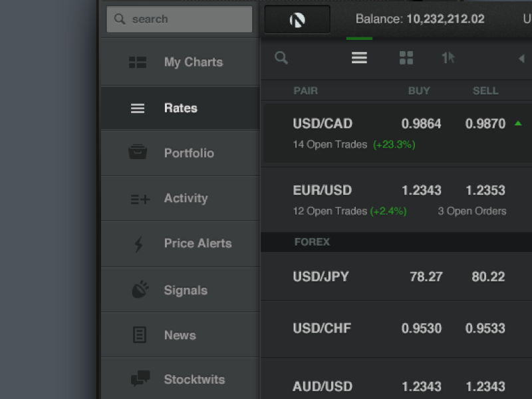Toggle rates list view layout

(358, 58)
